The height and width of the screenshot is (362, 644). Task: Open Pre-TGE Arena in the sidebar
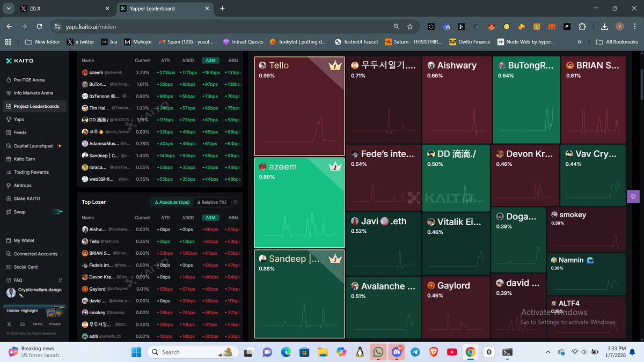(28, 80)
